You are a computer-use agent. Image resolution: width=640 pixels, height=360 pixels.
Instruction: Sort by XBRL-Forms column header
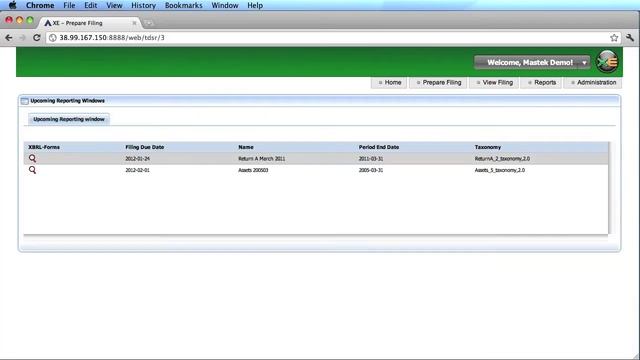tap(44, 147)
